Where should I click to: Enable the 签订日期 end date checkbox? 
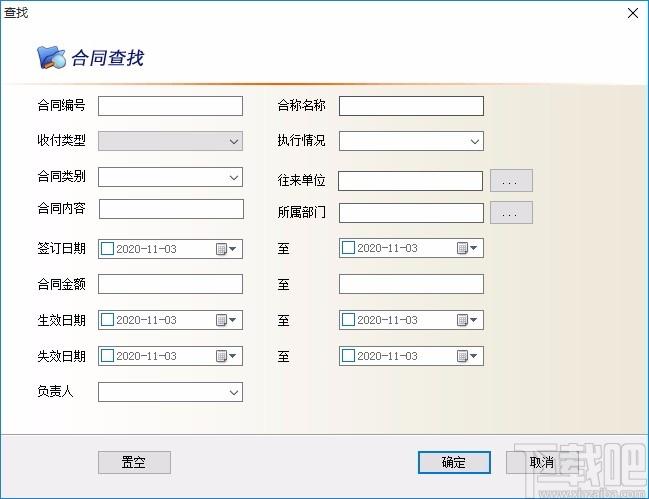349,248
